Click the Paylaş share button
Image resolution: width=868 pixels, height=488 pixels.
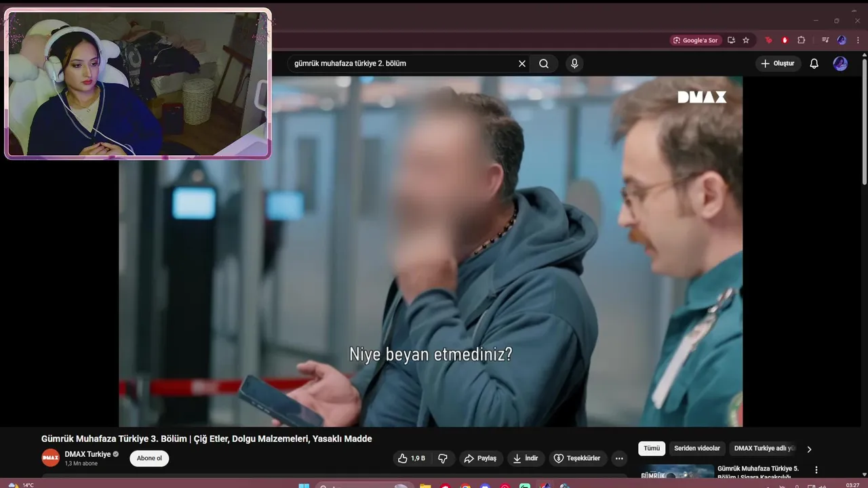coord(480,459)
